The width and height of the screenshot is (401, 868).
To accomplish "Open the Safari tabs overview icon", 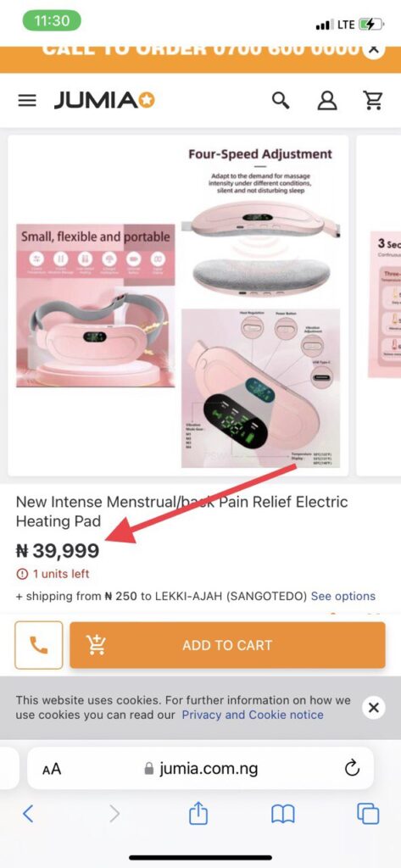I will pos(368,814).
